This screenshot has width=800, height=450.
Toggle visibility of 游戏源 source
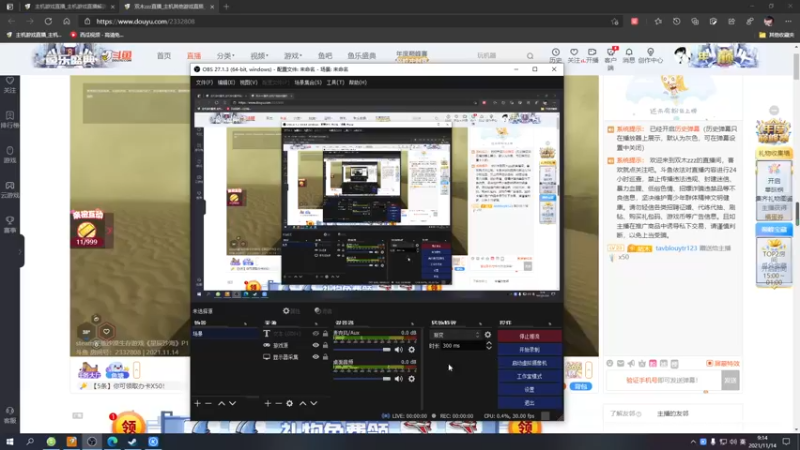point(315,345)
